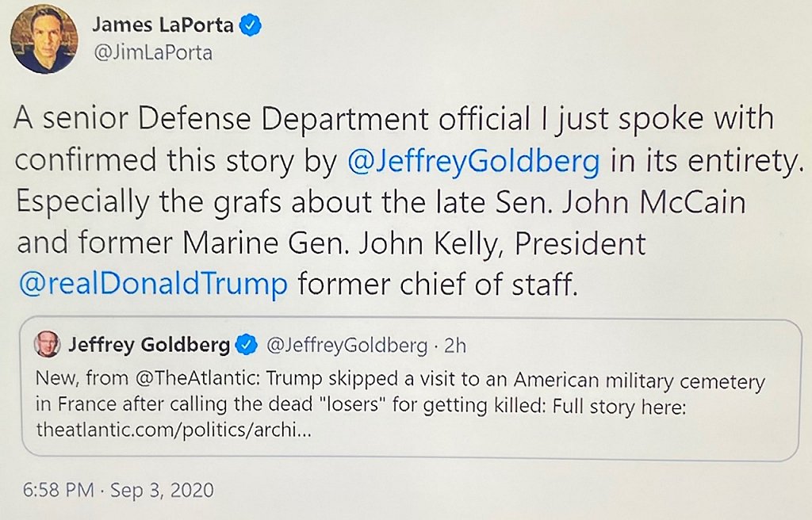This screenshot has height=520, width=812.
Task: Click the 2h timestamp in quoted tweet
Action: coord(455,345)
